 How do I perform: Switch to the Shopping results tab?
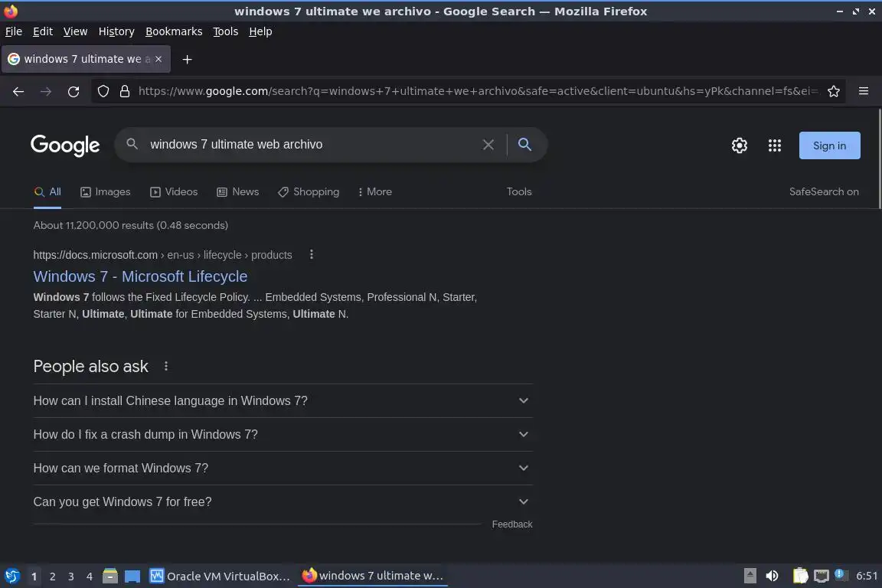(x=309, y=192)
